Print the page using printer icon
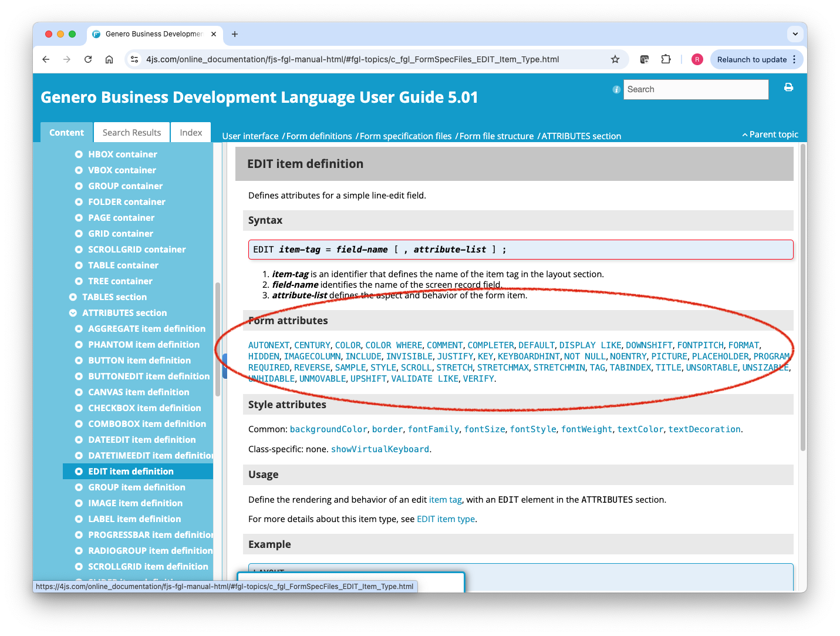 tap(788, 88)
